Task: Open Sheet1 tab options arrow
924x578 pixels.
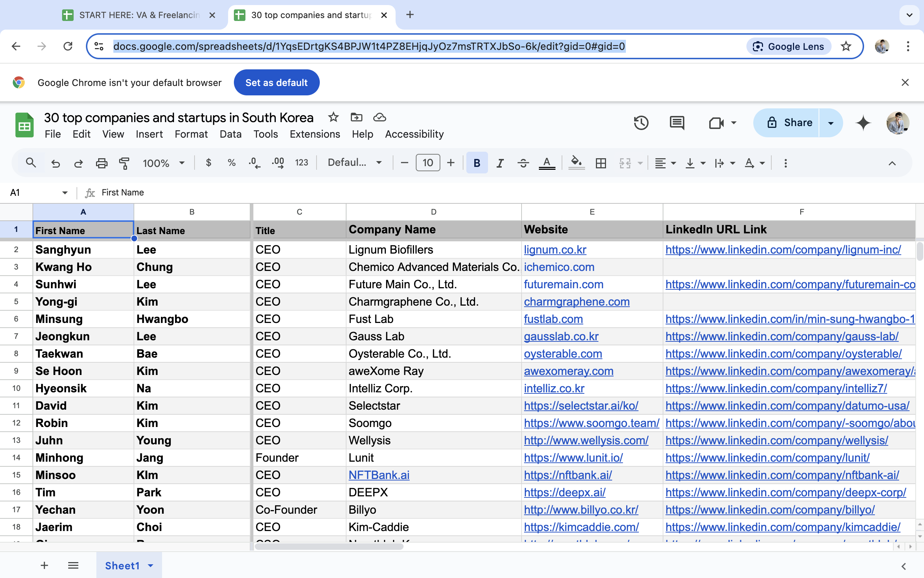Action: 151,565
